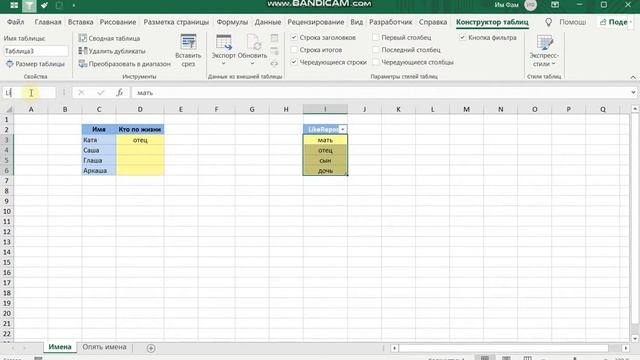The width and height of the screenshot is (640, 360).
Task: Open the Справка tab
Action: coord(433,22)
